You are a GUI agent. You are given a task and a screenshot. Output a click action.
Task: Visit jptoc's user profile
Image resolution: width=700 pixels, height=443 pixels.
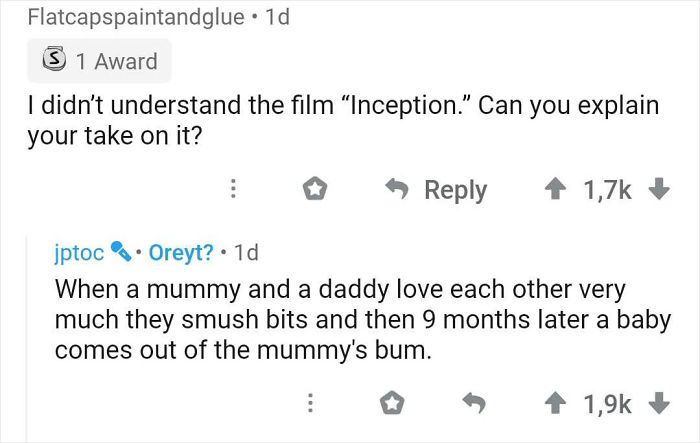pyautogui.click(x=79, y=253)
